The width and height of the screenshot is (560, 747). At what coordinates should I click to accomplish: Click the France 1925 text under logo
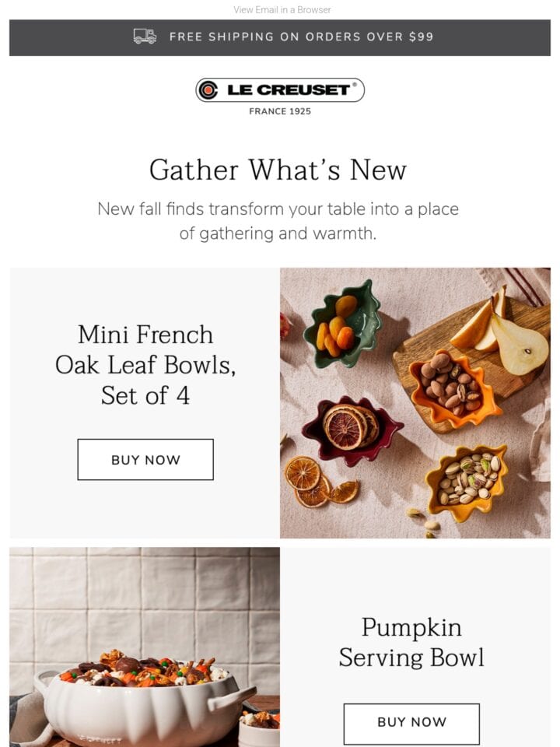tap(280, 111)
